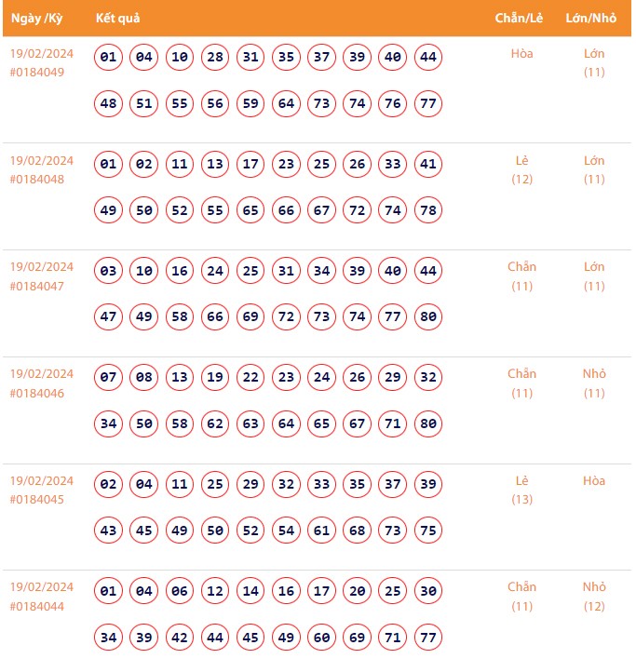The width and height of the screenshot is (636, 672).
Task: Click the "Lẻ (13)" result for draw #0184045
Action: click(x=521, y=490)
